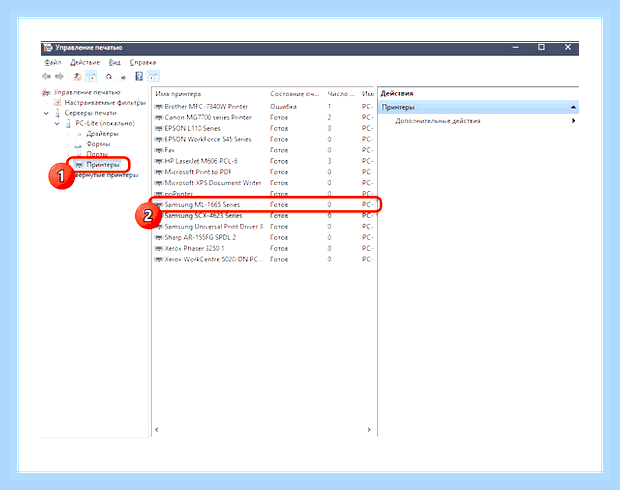Viewport: 620px width, 490px height.
Task: Select the Samsung SCX-4623 Series printer
Action: [263, 216]
